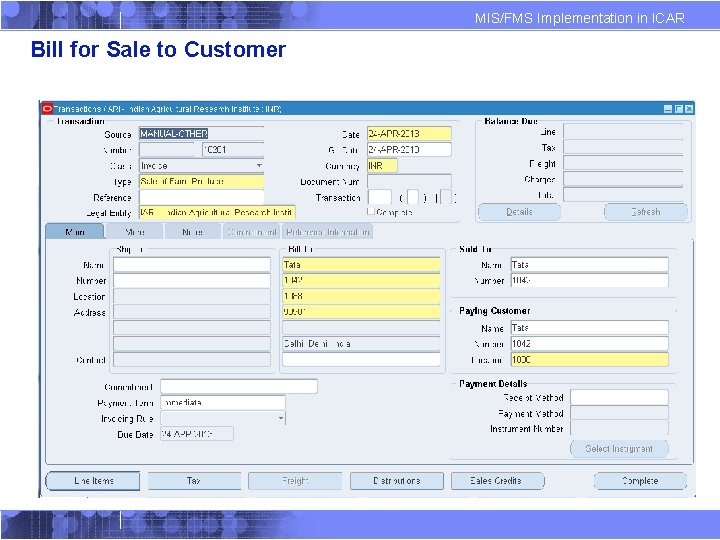
Task: Click the Reference input field
Action: pyautogui.click(x=201, y=197)
